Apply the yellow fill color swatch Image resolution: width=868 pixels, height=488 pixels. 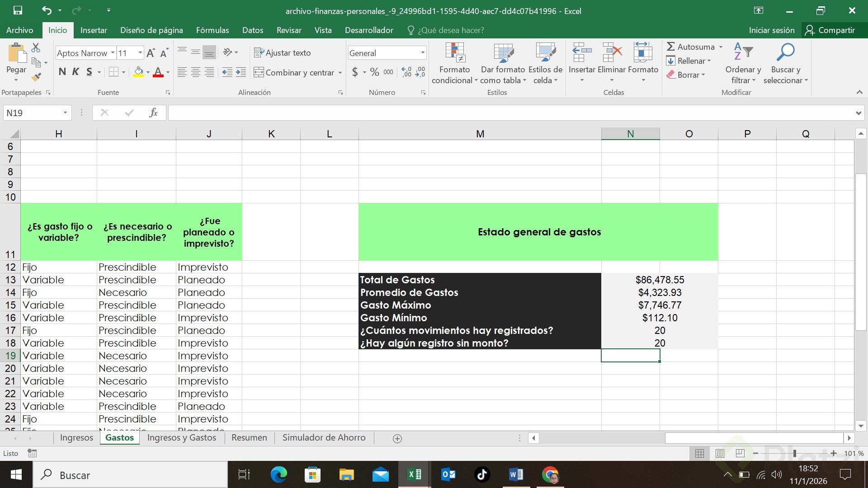[x=139, y=72]
